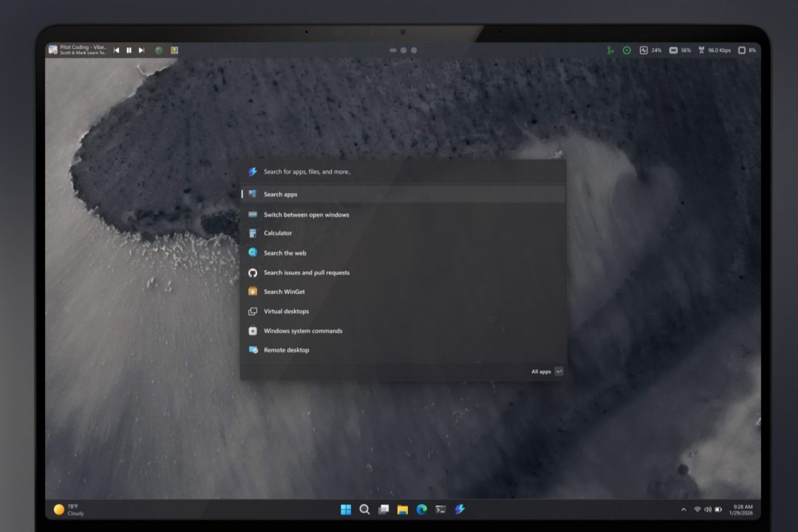Viewport: 798px width, 532px height.
Task: Pause the playing Pilot Coding episode
Action: [129, 50]
